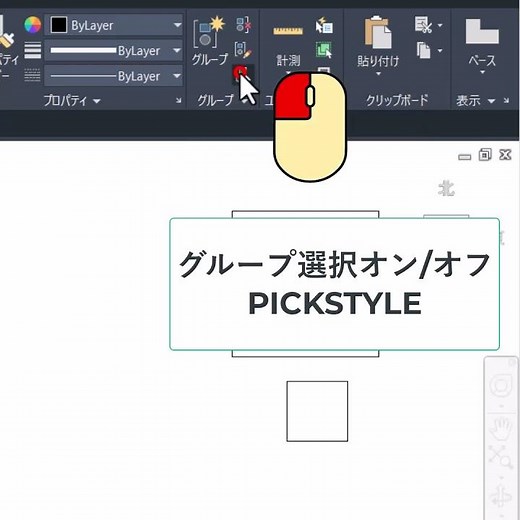Click the steering wheel navigation icon
The width and height of the screenshot is (520, 520).
pyautogui.click(x=501, y=385)
